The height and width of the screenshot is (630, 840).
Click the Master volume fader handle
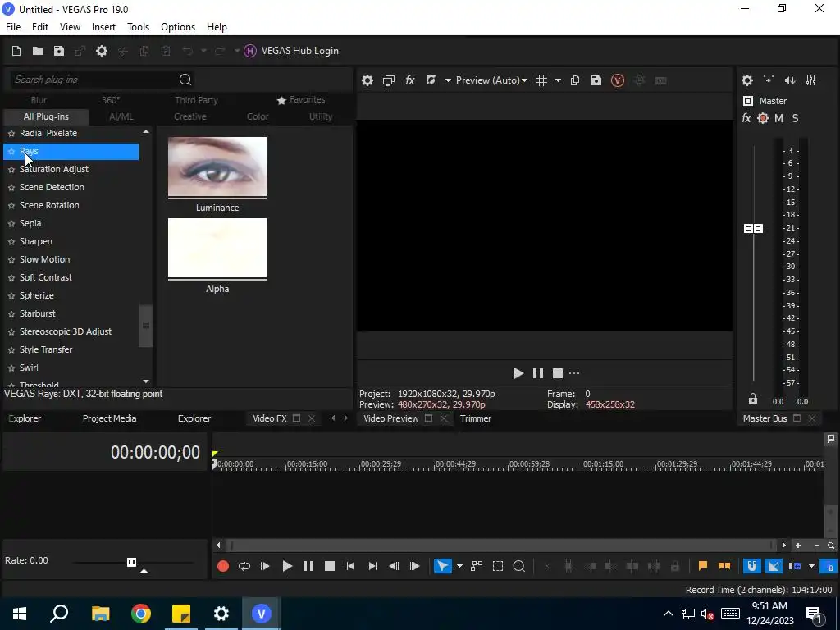tap(753, 229)
